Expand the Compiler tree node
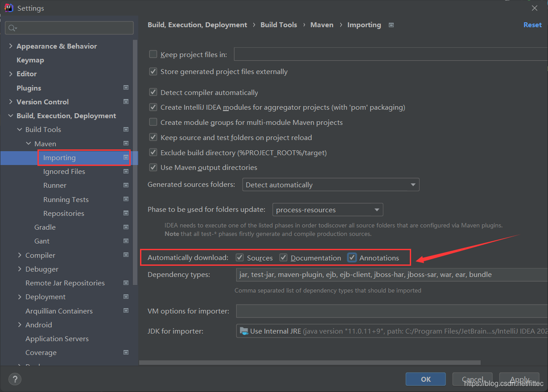548x392 pixels. 20,255
